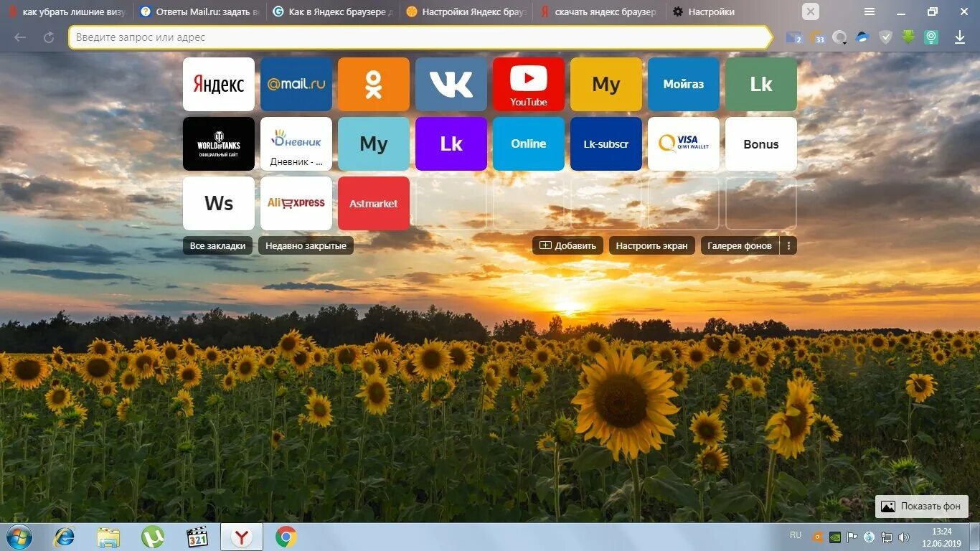The height and width of the screenshot is (551, 980).
Task: Open the Bonus tile
Action: [x=761, y=143]
